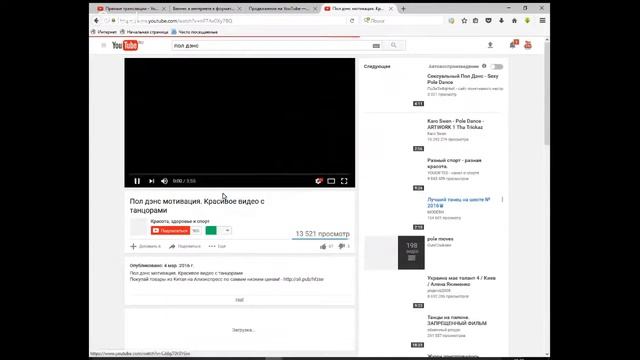Open the YouTube notifications bell
This screenshot has height=360, width=640.
(x=513, y=44)
